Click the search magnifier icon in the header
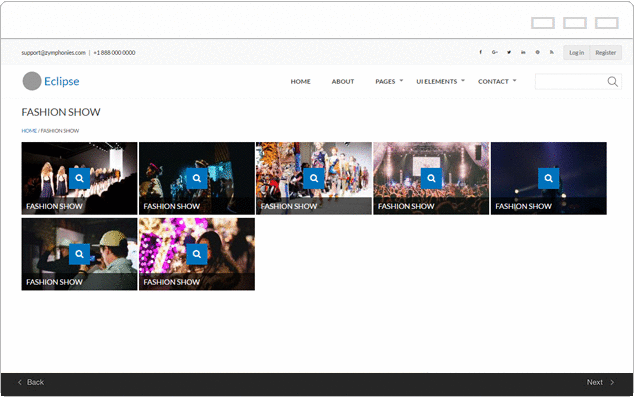 coord(612,81)
